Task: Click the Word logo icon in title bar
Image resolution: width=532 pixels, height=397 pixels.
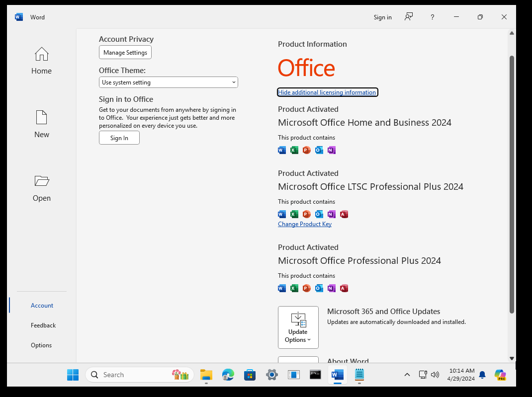Action: 19,17
